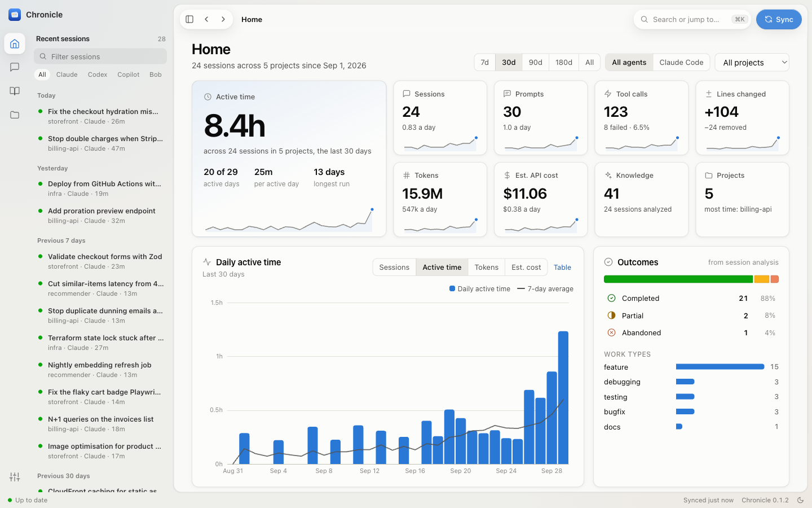
Task: Click the green Completed outcomes bar segment
Action: tap(678, 279)
